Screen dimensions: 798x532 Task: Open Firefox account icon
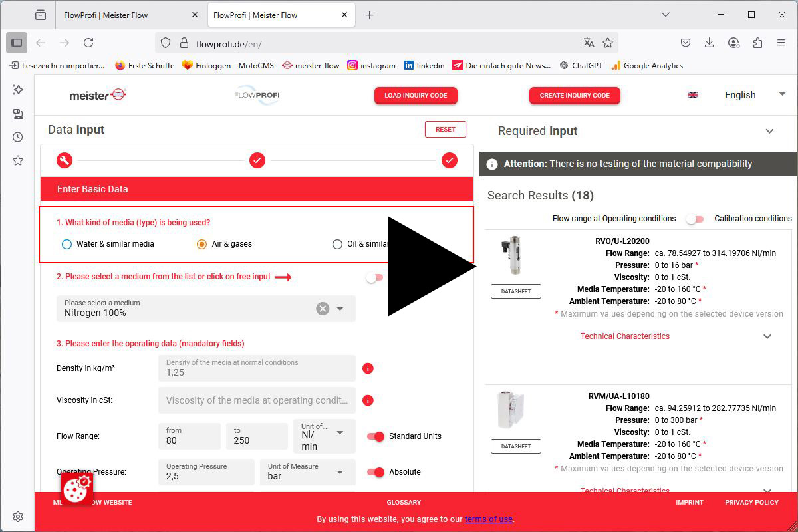(x=733, y=43)
